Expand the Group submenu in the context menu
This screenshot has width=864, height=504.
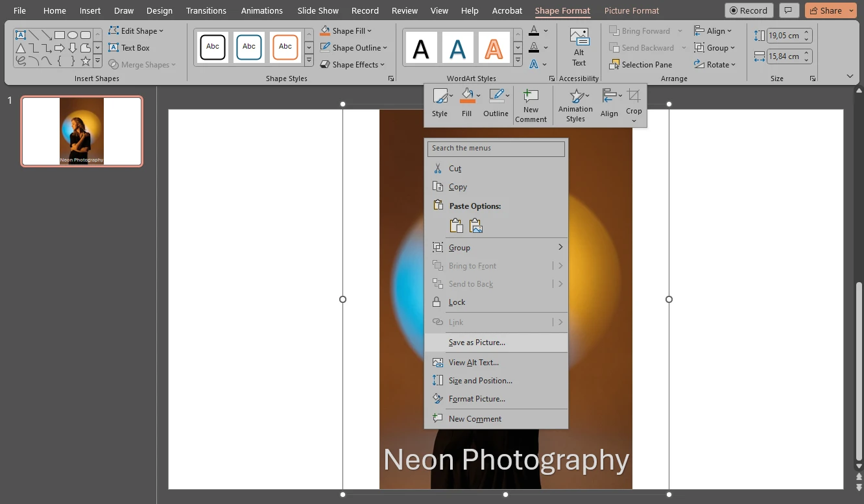[x=560, y=247]
